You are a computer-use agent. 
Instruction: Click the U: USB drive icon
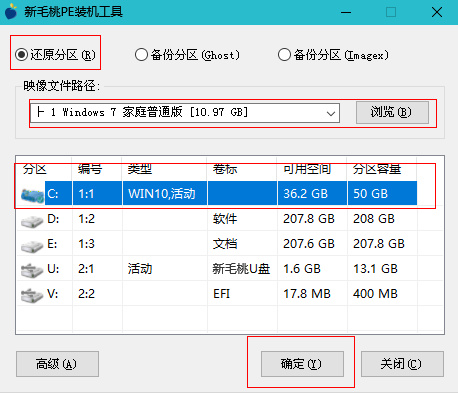[x=32, y=270]
